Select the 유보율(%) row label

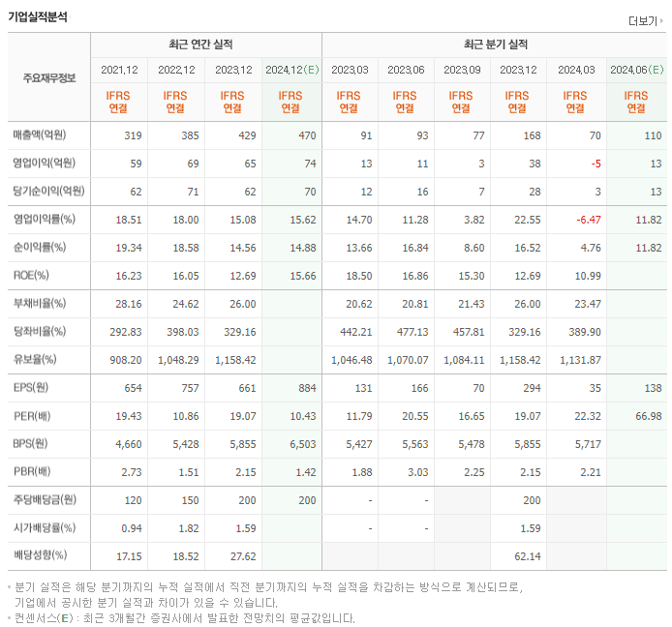[35, 359]
